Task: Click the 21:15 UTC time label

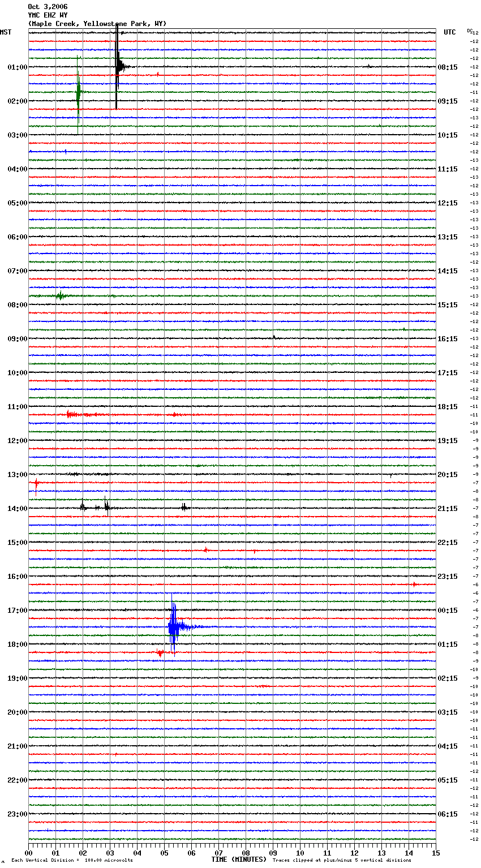Action: point(448,509)
